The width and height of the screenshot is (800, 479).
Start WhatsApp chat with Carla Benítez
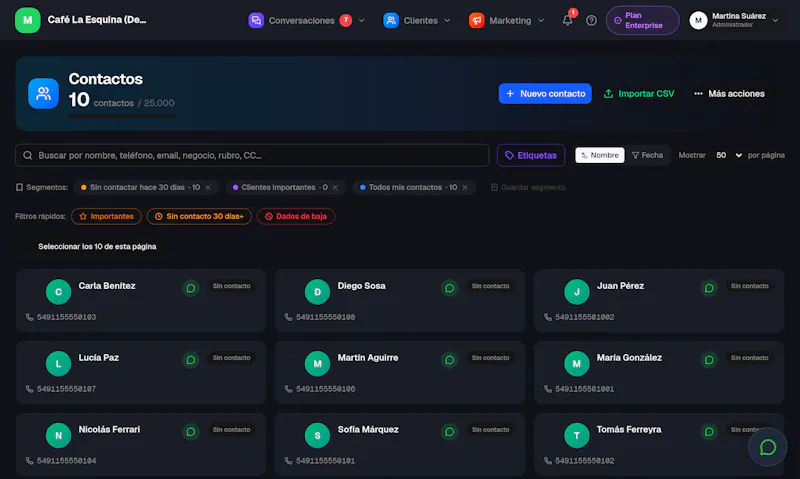[x=191, y=288]
